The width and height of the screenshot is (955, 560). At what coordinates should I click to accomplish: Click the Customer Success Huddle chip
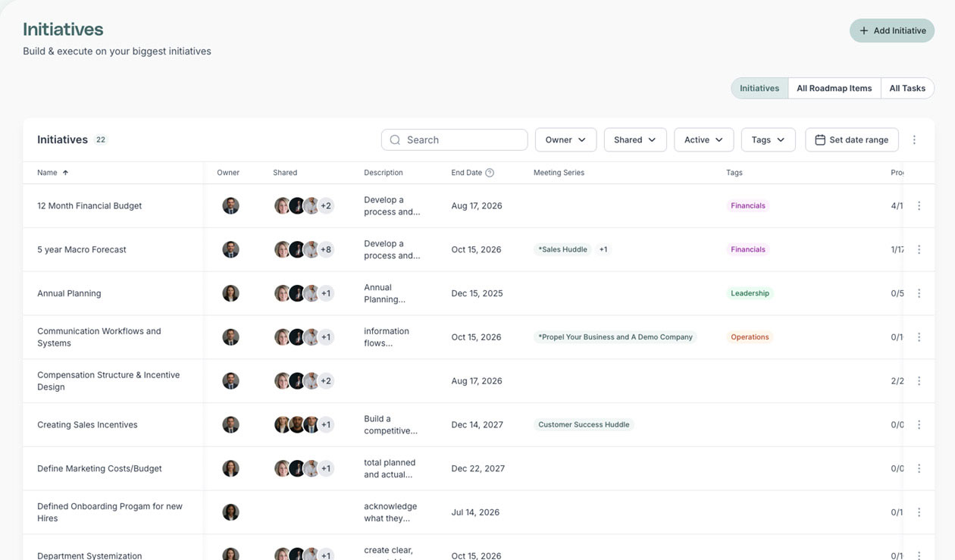tap(584, 424)
